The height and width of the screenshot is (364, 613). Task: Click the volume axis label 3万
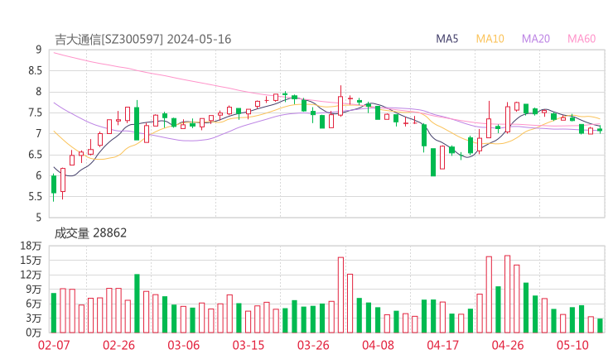[34, 318]
